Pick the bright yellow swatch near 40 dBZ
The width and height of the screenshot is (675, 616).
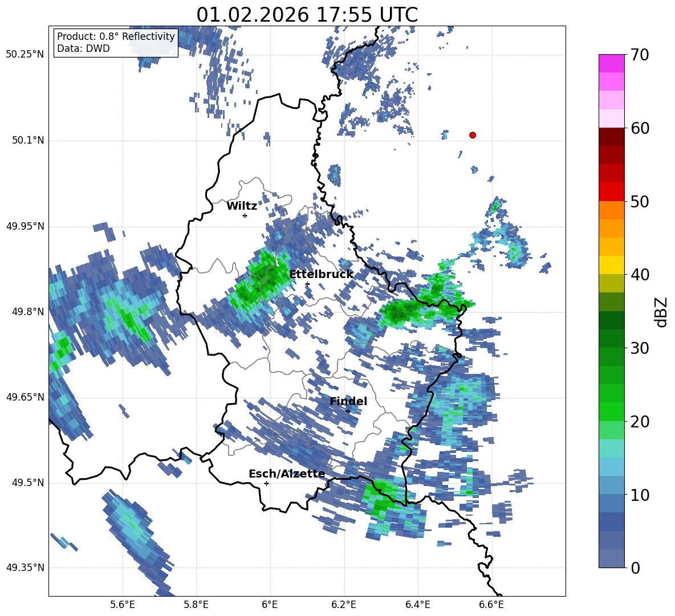point(611,265)
